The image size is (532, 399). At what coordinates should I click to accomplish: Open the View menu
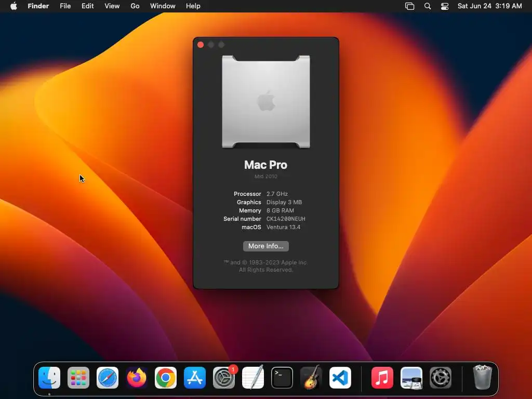[112, 6]
